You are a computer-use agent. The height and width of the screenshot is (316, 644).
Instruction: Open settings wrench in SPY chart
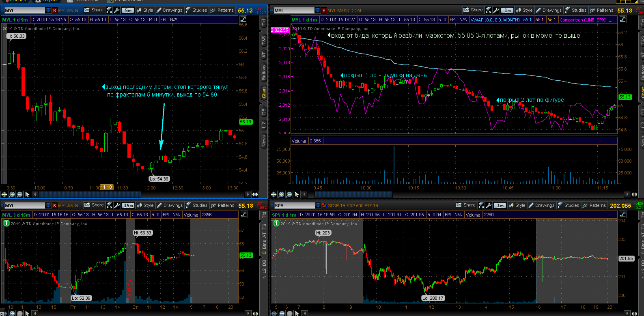(489, 205)
